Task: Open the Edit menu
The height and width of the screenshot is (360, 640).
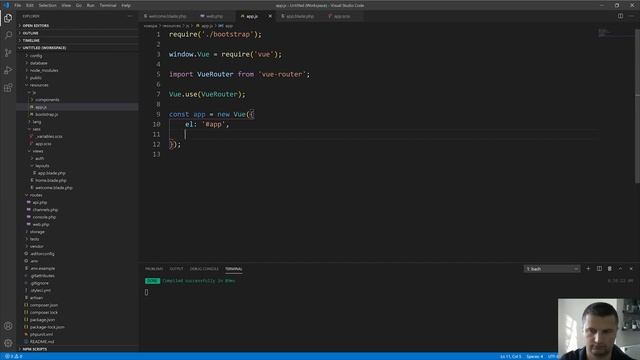Action: click(30, 5)
